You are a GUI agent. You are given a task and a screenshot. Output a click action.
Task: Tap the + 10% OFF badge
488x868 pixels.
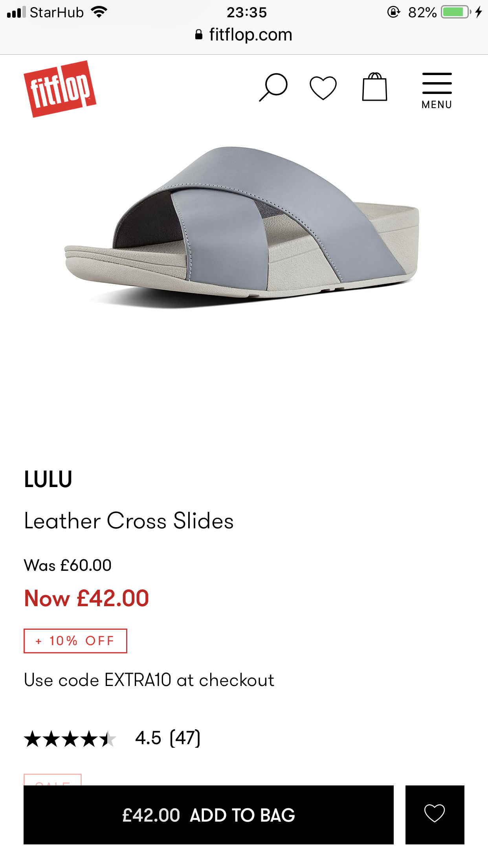75,641
